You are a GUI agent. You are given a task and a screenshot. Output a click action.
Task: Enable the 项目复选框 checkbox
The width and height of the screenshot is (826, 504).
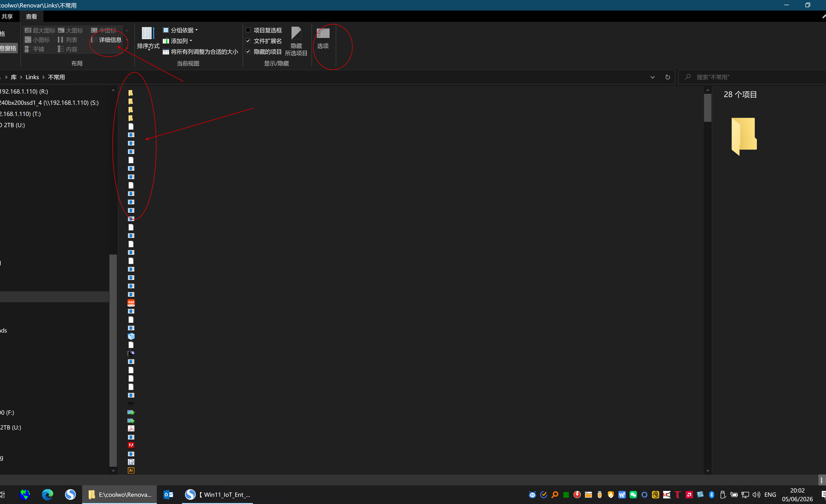pyautogui.click(x=248, y=30)
